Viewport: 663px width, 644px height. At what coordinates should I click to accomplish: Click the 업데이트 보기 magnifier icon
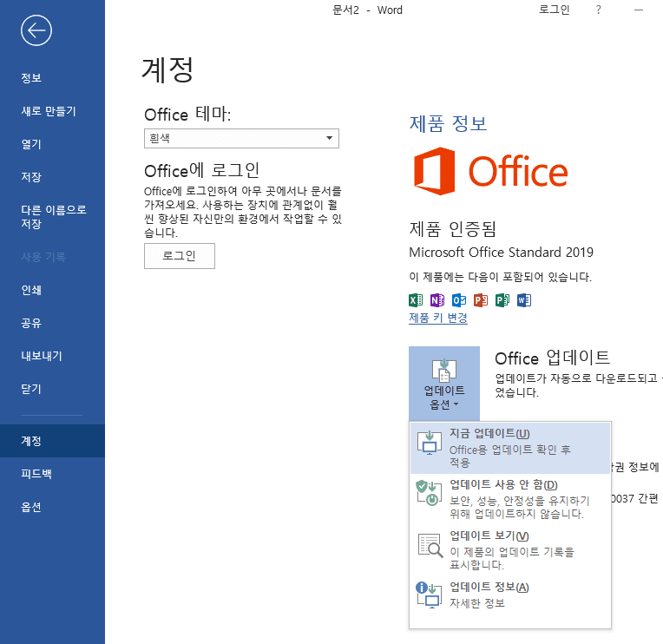430,546
